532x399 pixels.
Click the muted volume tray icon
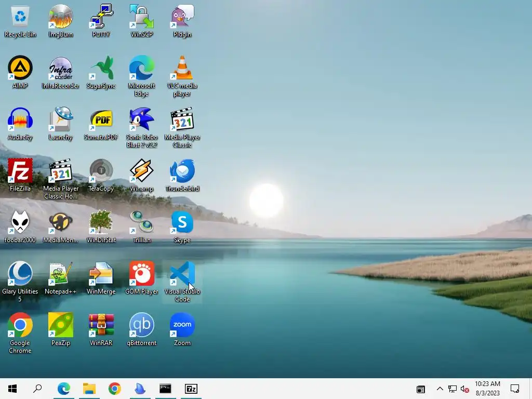pos(465,389)
